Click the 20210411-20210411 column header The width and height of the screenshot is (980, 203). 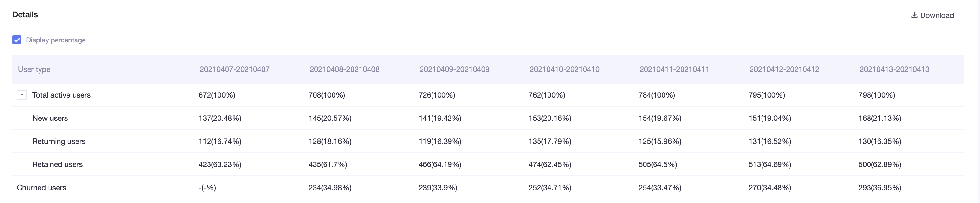click(674, 69)
